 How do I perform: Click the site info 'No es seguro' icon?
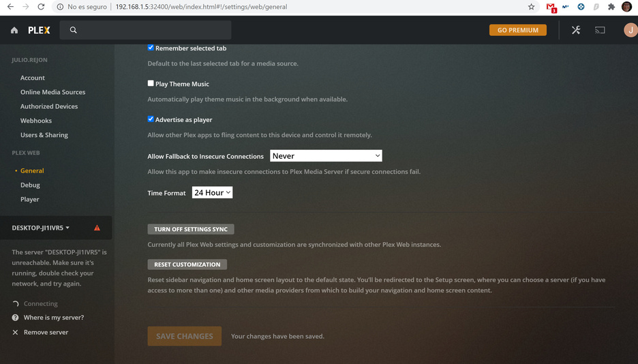point(60,7)
